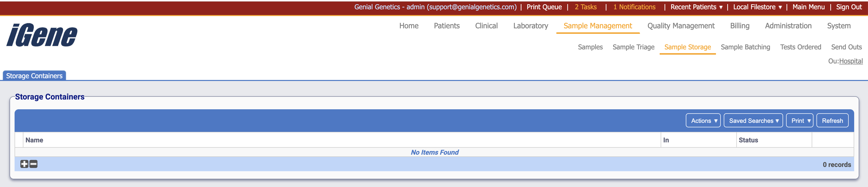Open the Print dropdown on the toolbar
868x187 pixels.
(x=799, y=120)
